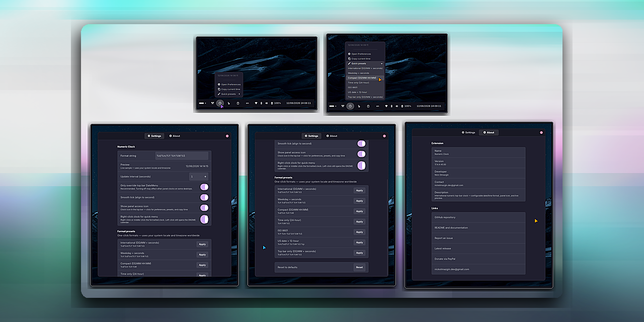Toggle 'Smooth tick' switch in left Settings window
644x322 pixels.
(x=204, y=197)
